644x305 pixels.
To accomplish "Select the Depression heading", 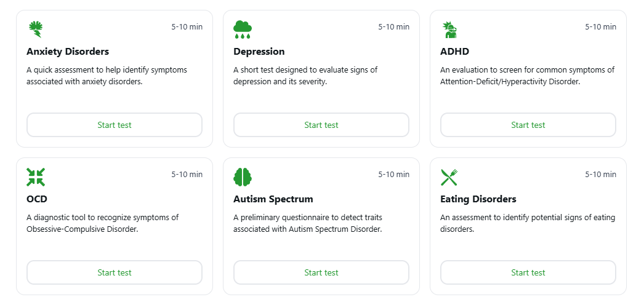I will [x=259, y=52].
